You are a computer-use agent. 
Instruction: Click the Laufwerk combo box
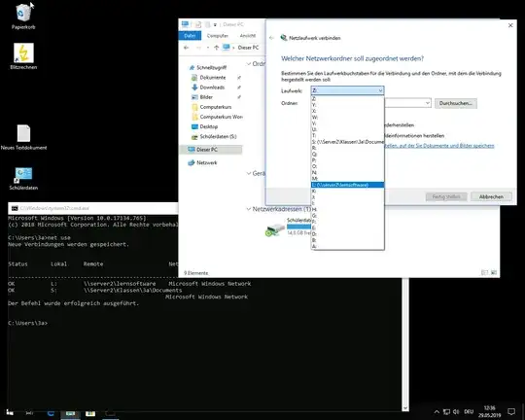click(347, 90)
